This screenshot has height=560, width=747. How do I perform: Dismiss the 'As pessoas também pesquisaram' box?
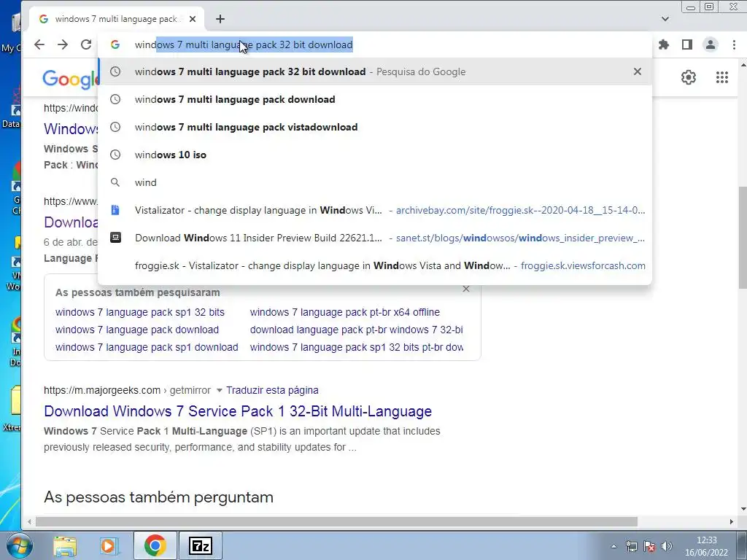(466, 289)
